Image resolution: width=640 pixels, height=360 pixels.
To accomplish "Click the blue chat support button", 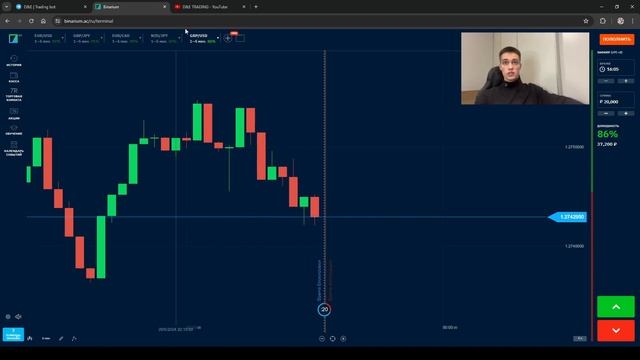I will coord(13,334).
